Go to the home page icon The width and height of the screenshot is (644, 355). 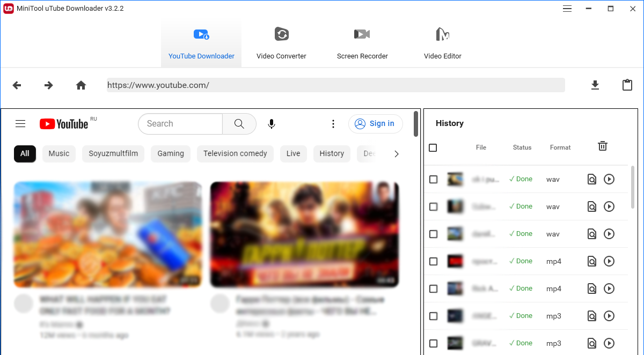(x=81, y=85)
